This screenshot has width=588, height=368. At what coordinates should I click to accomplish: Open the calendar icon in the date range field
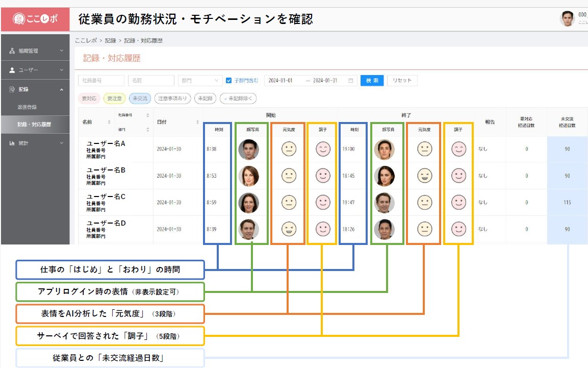351,80
